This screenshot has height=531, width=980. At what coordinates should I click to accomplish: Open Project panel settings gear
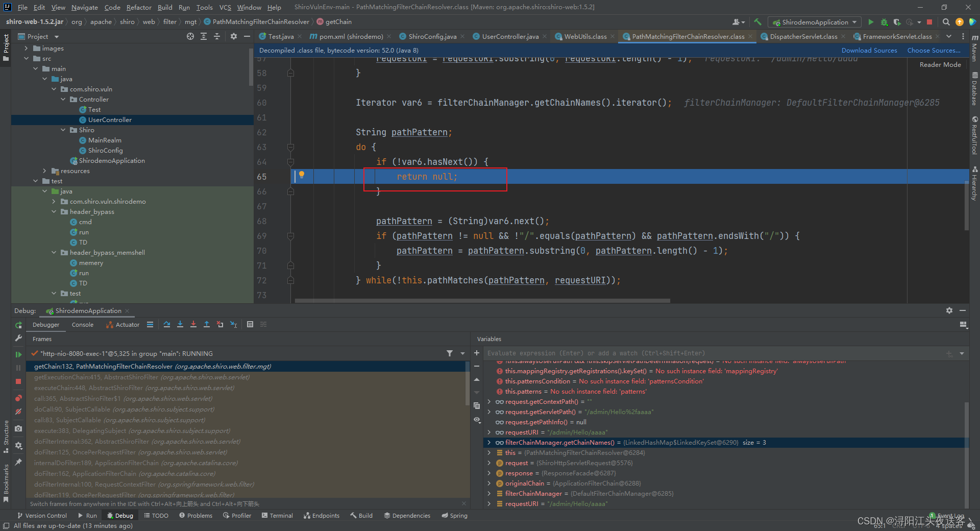[x=234, y=36]
